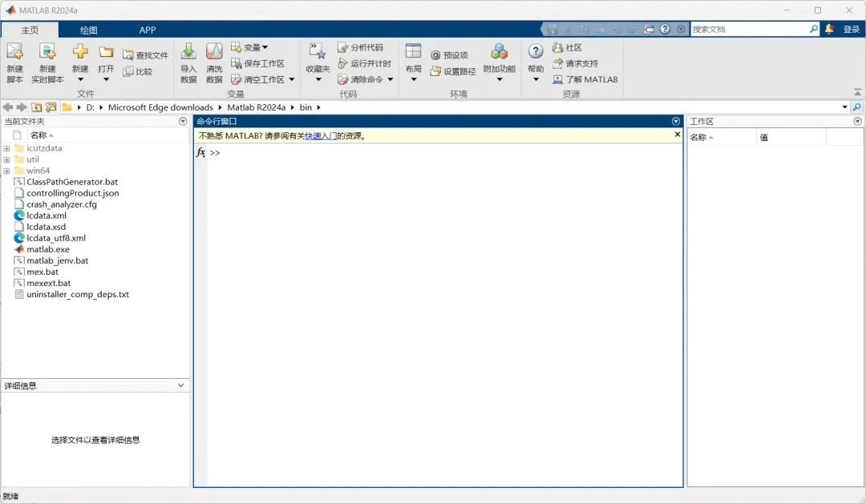Close the yellow getting-started banner

pyautogui.click(x=677, y=135)
